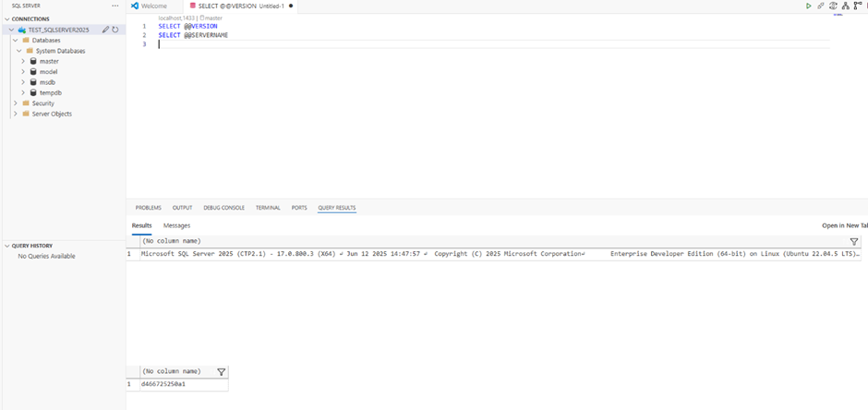The width and height of the screenshot is (868, 410).
Task: Click the localhost,1433 connection label above editor
Action: pyautogui.click(x=177, y=18)
